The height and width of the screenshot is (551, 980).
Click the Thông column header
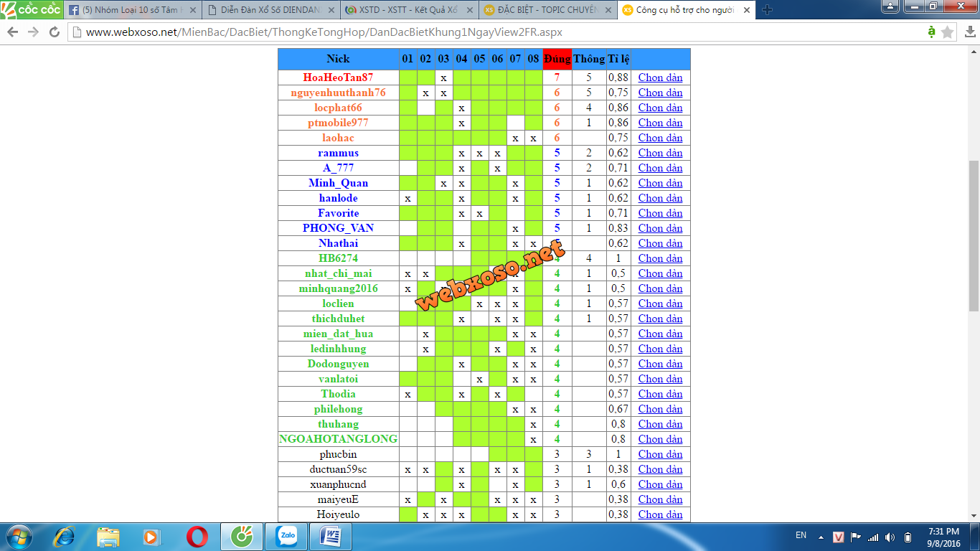tap(589, 59)
